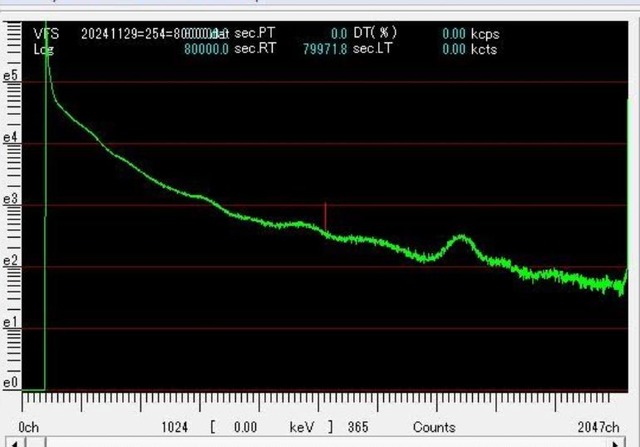
Task: Click the 79971.8 sec.LT live time value
Action: point(347,49)
